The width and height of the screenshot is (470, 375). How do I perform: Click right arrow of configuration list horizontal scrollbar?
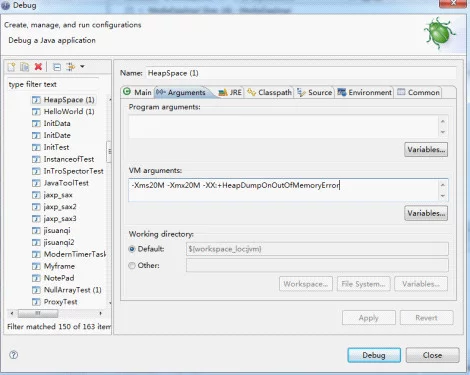click(x=100, y=313)
